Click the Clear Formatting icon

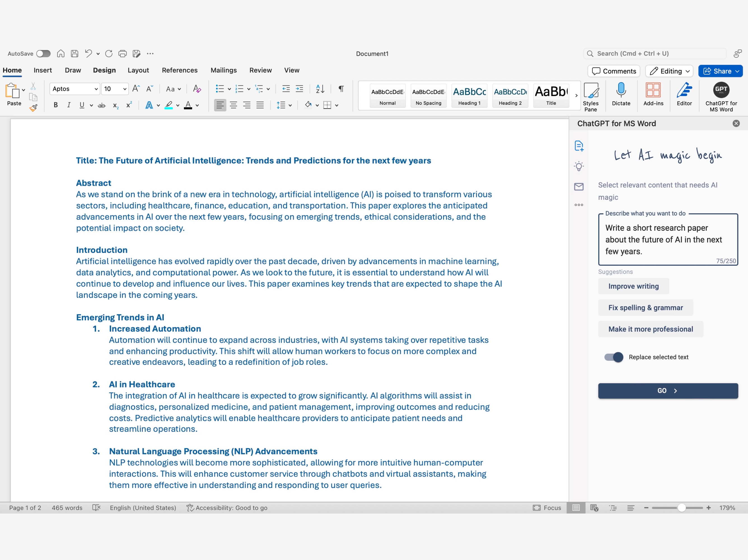point(197,88)
